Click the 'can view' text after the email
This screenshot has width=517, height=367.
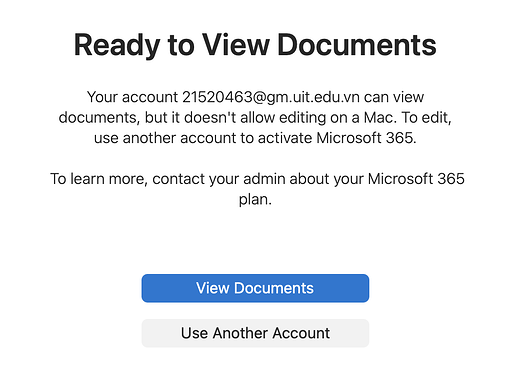point(394,97)
